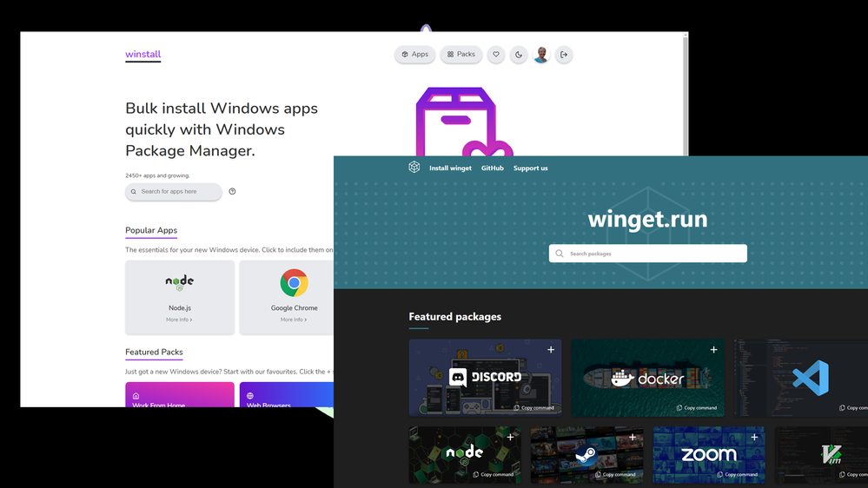Open the Packs page in winstall
This screenshot has width=868, height=488.
pyautogui.click(x=461, y=54)
